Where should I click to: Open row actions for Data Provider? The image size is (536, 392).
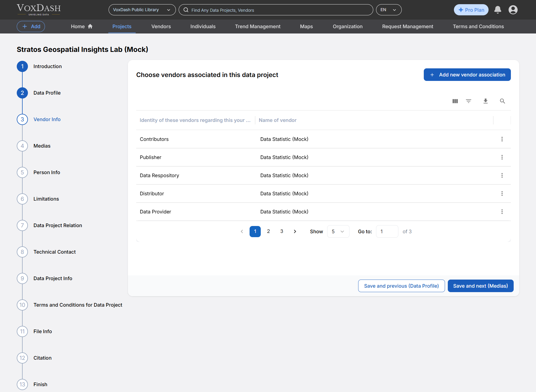502,212
